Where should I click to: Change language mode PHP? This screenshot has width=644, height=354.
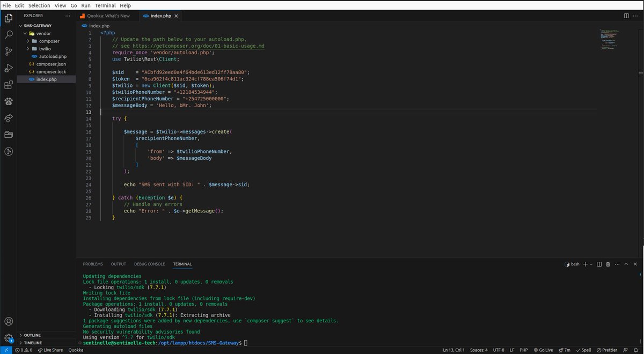(524, 350)
